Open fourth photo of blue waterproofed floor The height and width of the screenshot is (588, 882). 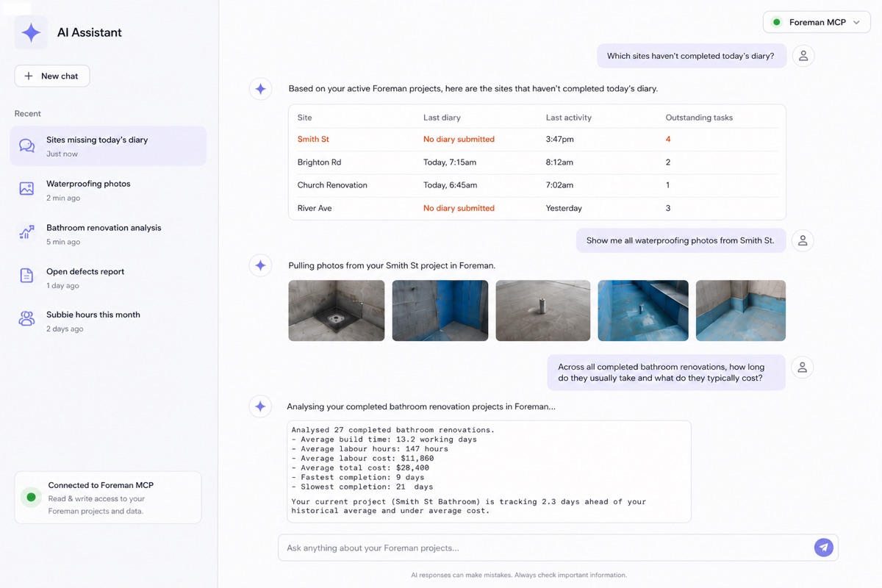click(x=643, y=310)
